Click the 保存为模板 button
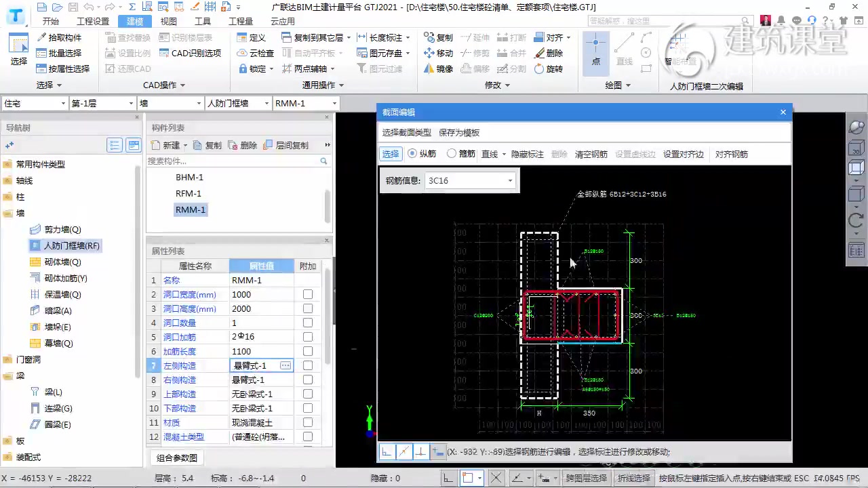The image size is (868, 488). 458,132
